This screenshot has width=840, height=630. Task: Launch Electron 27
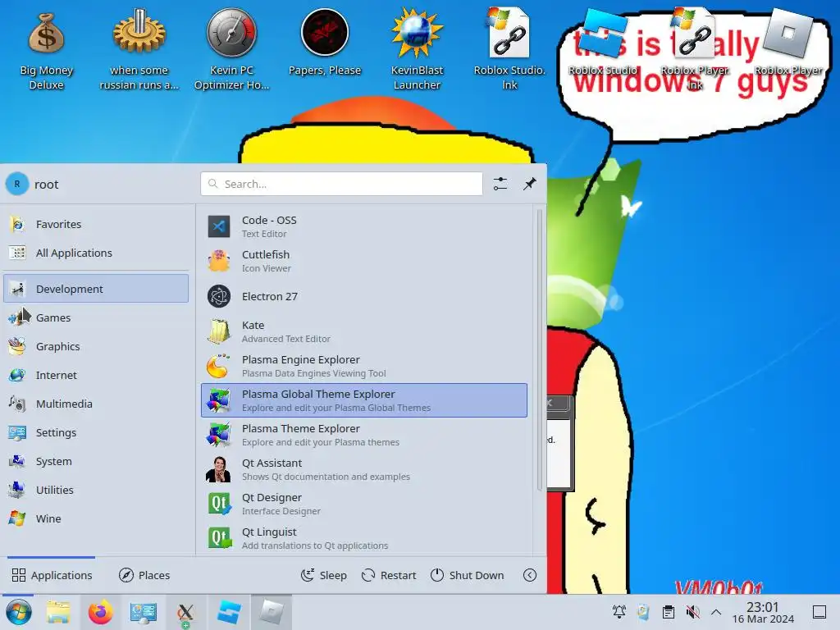coord(364,296)
